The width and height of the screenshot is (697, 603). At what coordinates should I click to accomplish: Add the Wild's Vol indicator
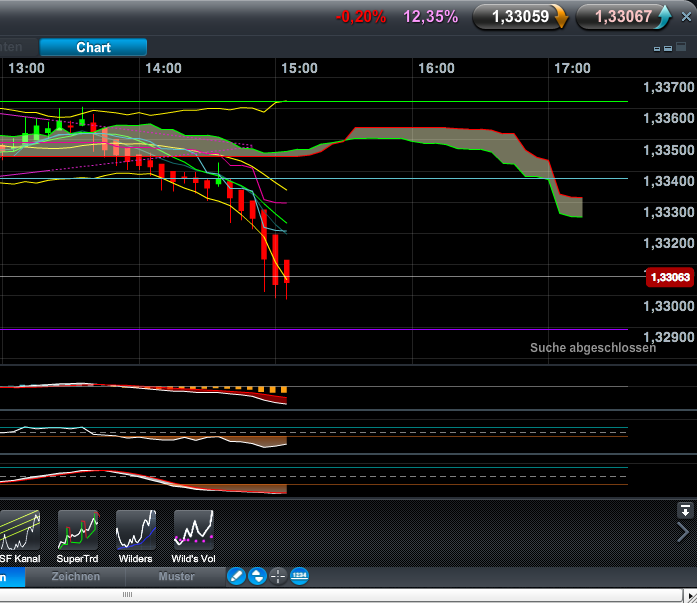193,537
